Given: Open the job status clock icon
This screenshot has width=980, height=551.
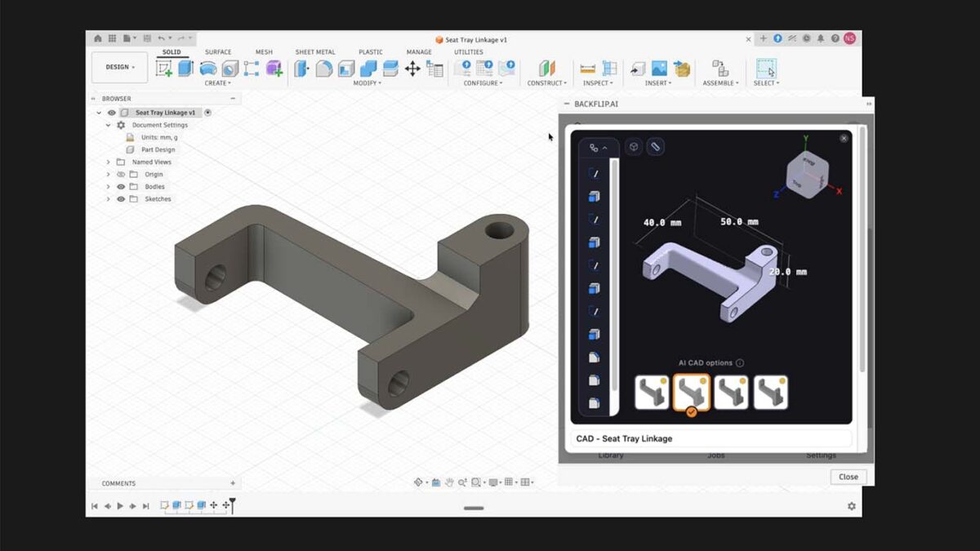Looking at the screenshot, I should click(x=806, y=38).
